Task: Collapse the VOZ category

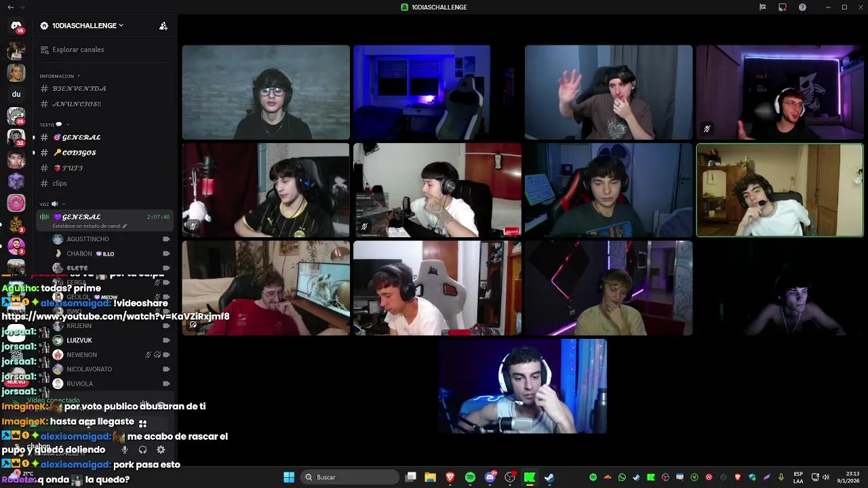Action: [52, 204]
